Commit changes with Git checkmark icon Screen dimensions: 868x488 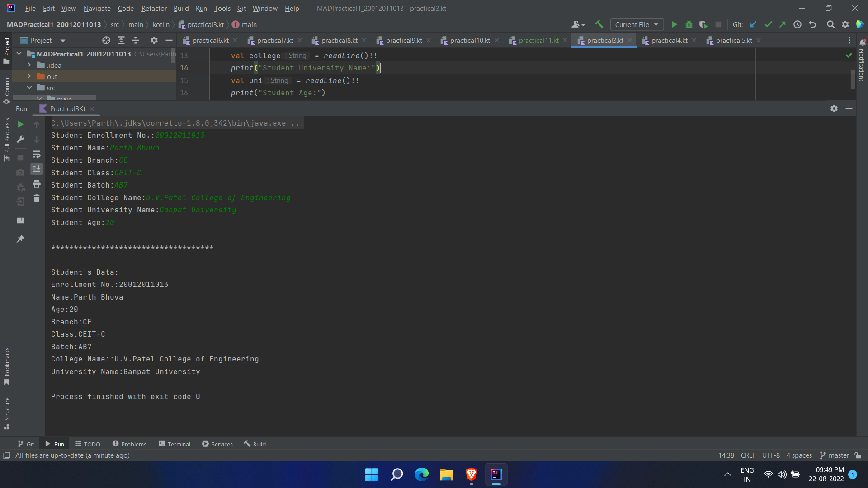(x=768, y=24)
